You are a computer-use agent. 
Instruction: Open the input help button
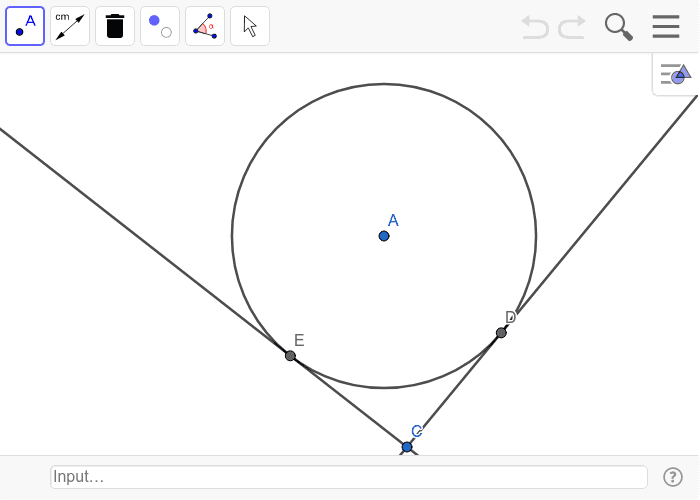(x=672, y=477)
